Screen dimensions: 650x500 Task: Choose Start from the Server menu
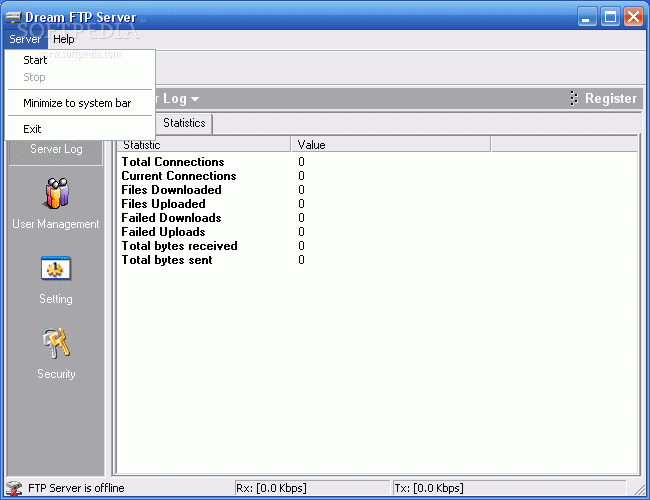coord(80,60)
